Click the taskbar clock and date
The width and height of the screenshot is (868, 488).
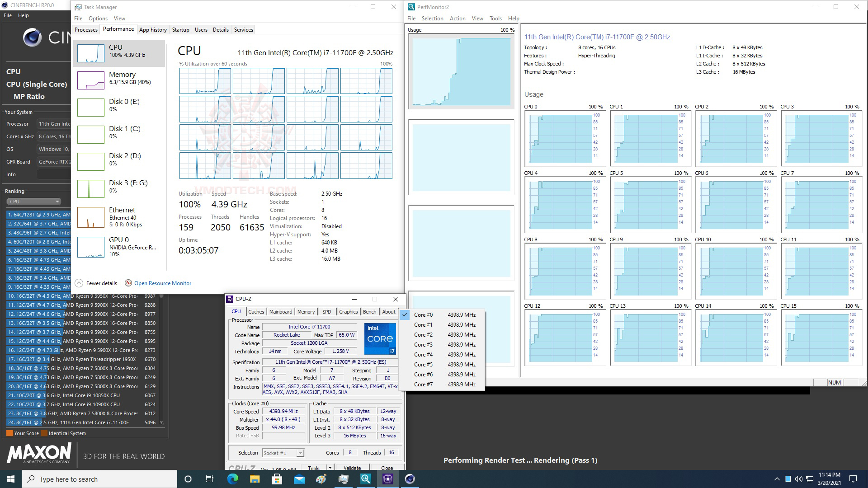pyautogui.click(x=829, y=479)
